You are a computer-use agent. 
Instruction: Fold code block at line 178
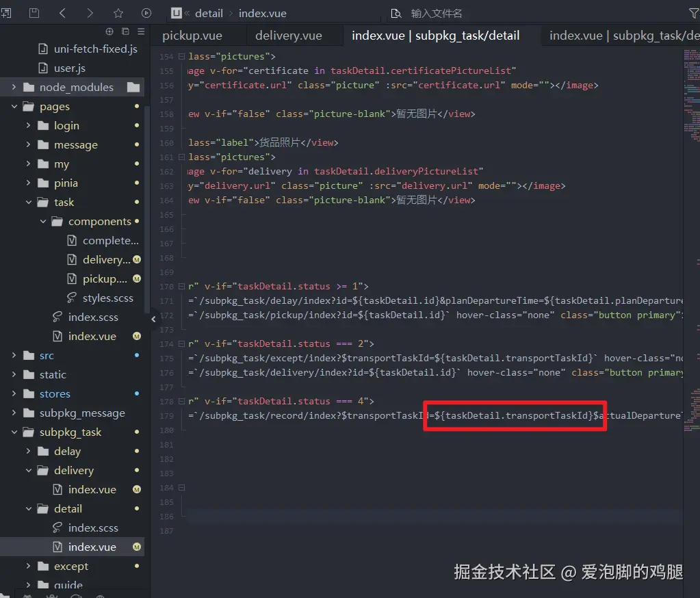[182, 402]
